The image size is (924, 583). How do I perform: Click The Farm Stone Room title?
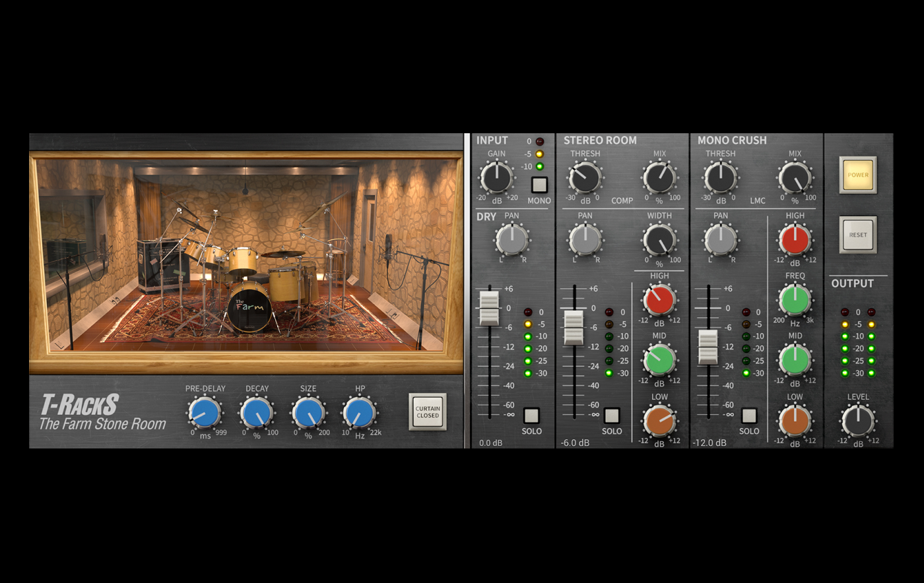coord(102,424)
